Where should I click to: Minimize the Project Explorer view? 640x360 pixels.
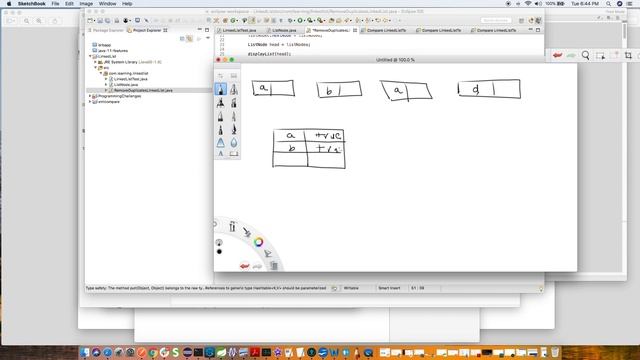[x=200, y=30]
